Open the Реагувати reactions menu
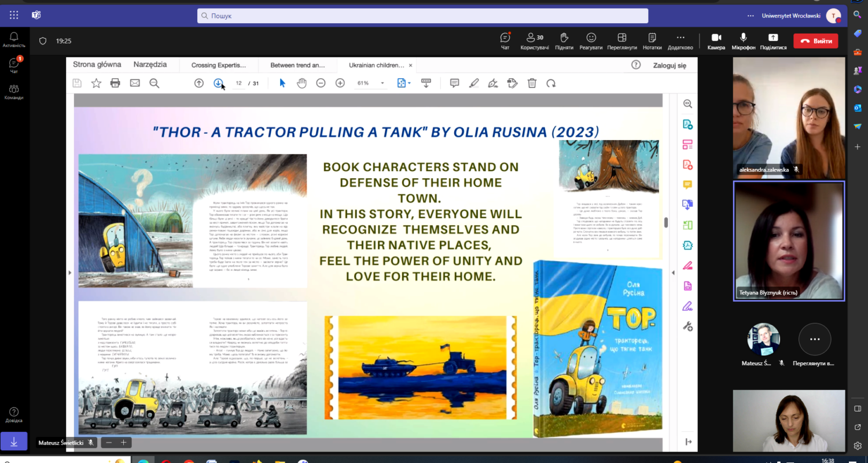 click(x=591, y=39)
